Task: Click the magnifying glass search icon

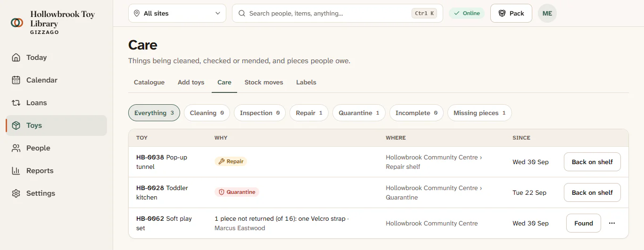Action: [242, 13]
